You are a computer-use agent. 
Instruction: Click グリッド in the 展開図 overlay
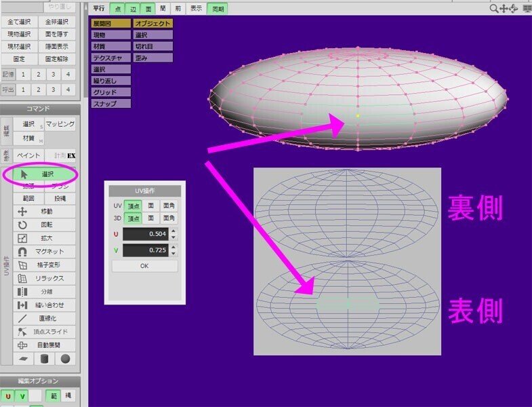point(111,92)
